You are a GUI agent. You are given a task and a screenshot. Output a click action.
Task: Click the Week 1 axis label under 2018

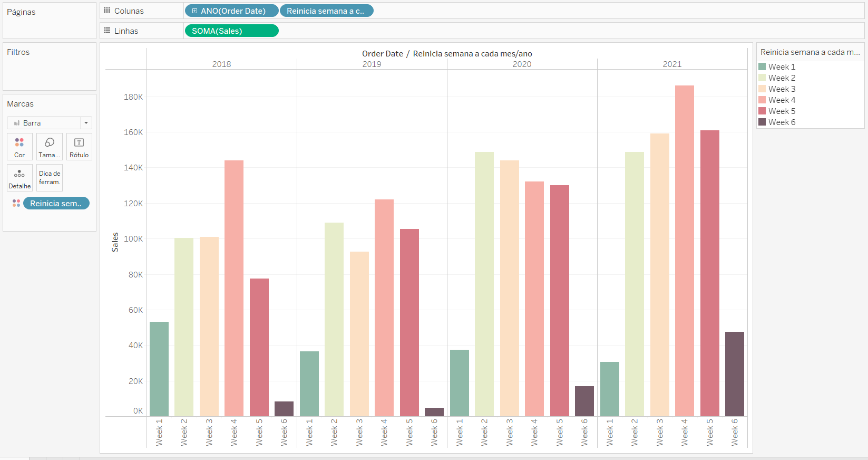point(159,433)
